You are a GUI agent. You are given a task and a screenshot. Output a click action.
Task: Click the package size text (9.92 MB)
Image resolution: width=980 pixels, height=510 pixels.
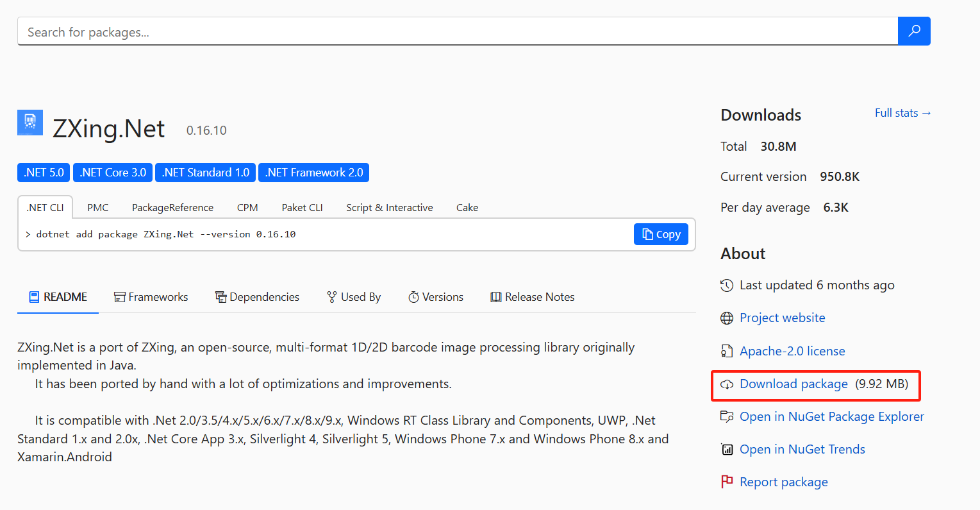pyautogui.click(x=882, y=384)
